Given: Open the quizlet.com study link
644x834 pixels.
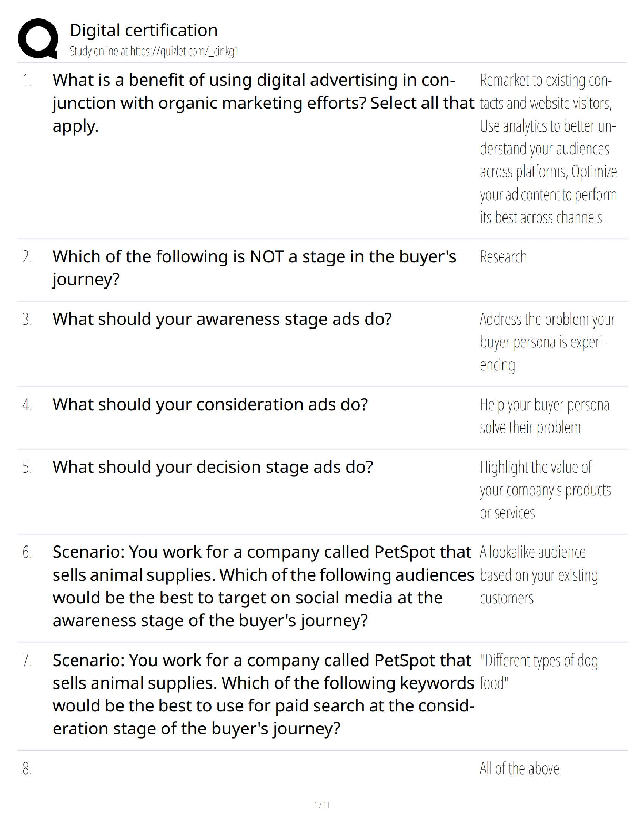Looking at the screenshot, I should [x=154, y=52].
